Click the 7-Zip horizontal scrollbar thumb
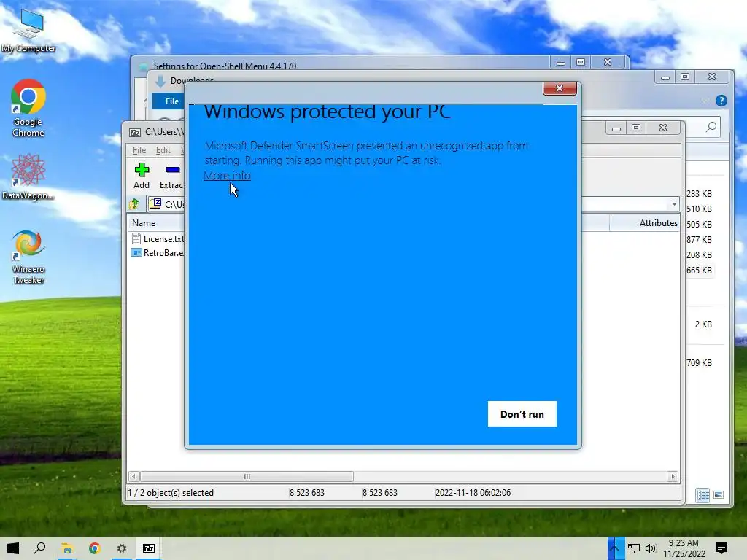Screen dimensions: 747x560 coord(247,476)
